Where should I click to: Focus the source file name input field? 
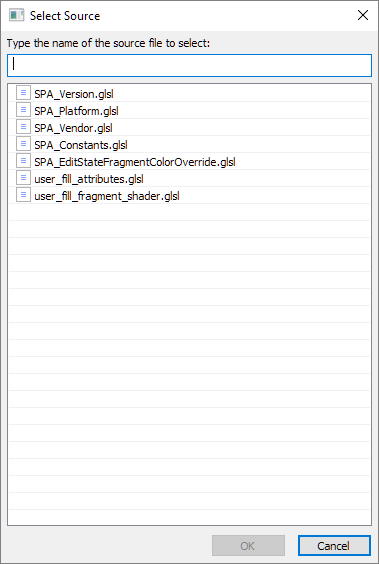point(190,65)
